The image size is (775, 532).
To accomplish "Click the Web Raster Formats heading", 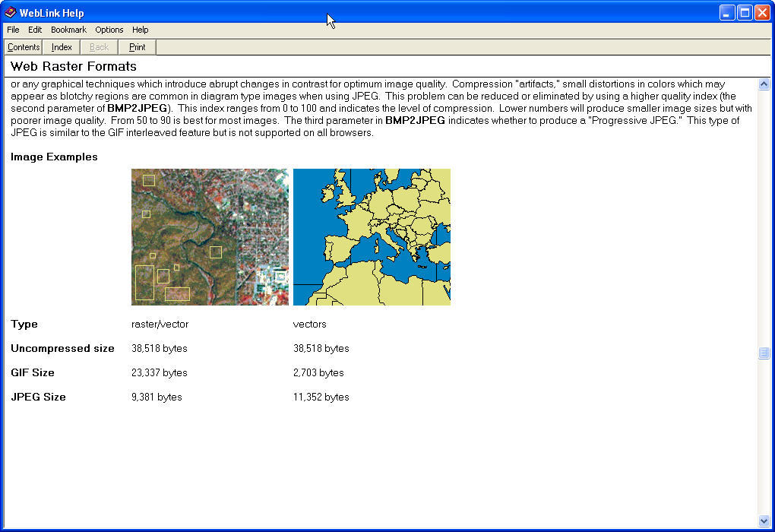I will pyautogui.click(x=73, y=66).
